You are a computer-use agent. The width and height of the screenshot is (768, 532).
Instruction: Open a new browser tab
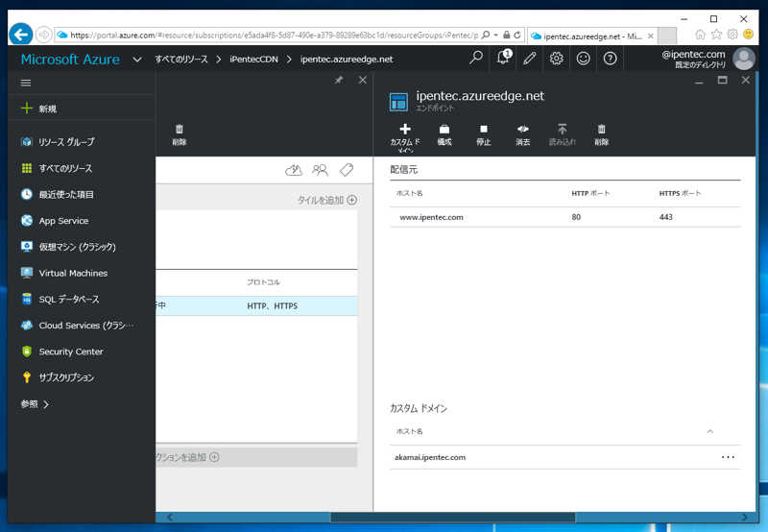pos(667,36)
